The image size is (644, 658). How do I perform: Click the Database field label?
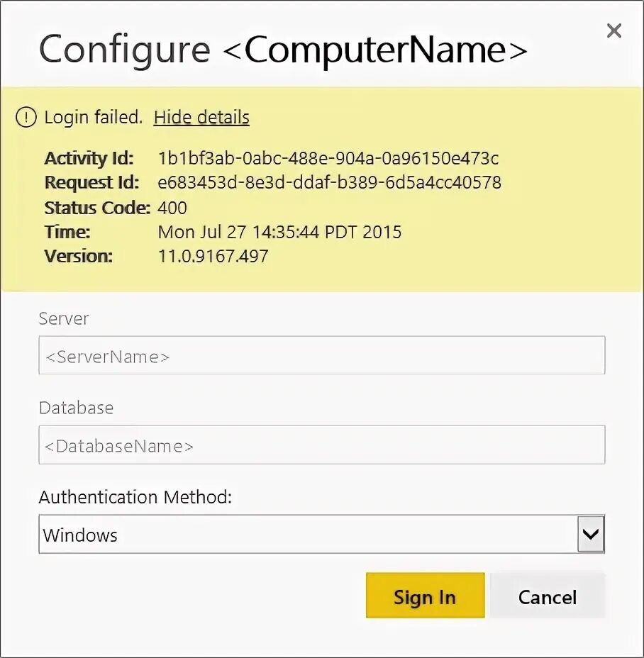(76, 408)
